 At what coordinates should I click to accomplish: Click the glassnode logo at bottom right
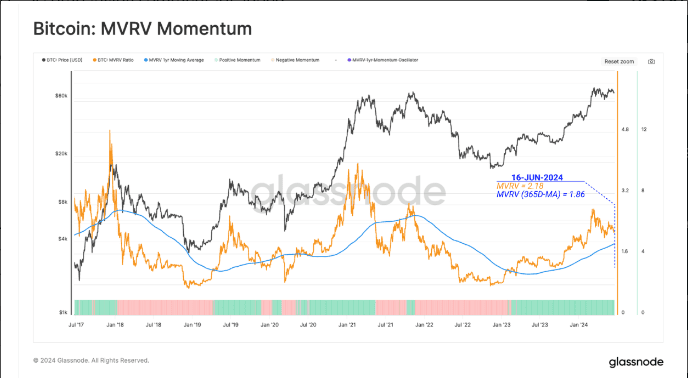636,362
